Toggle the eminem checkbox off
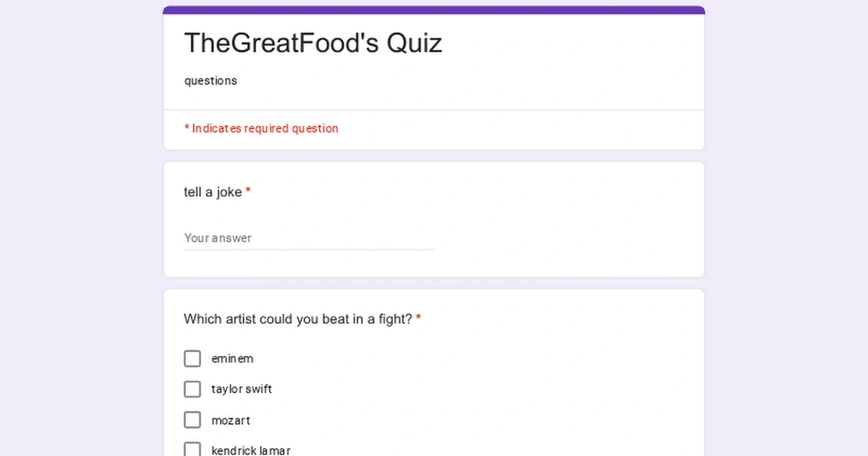 pyautogui.click(x=192, y=358)
